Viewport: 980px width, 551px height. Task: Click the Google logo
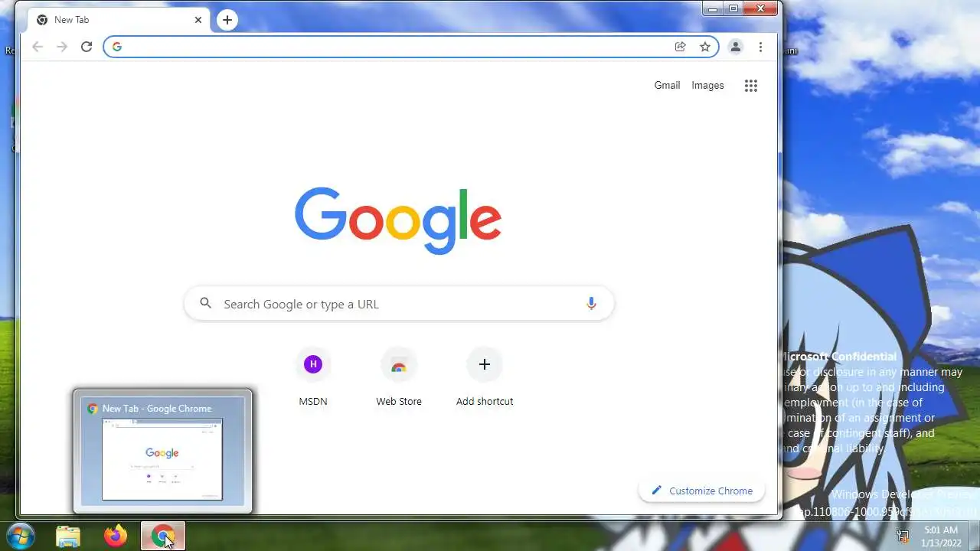click(398, 220)
